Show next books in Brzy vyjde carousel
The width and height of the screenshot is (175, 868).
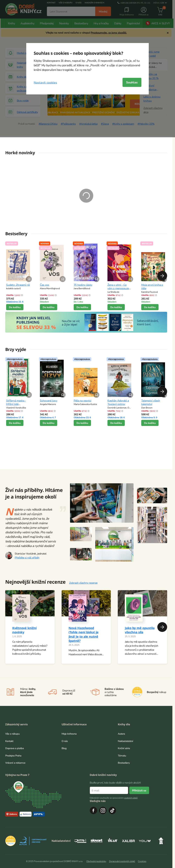click(x=162, y=391)
